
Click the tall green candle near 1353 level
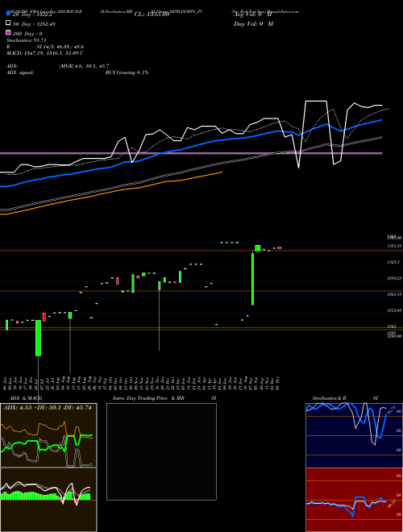[253, 278]
